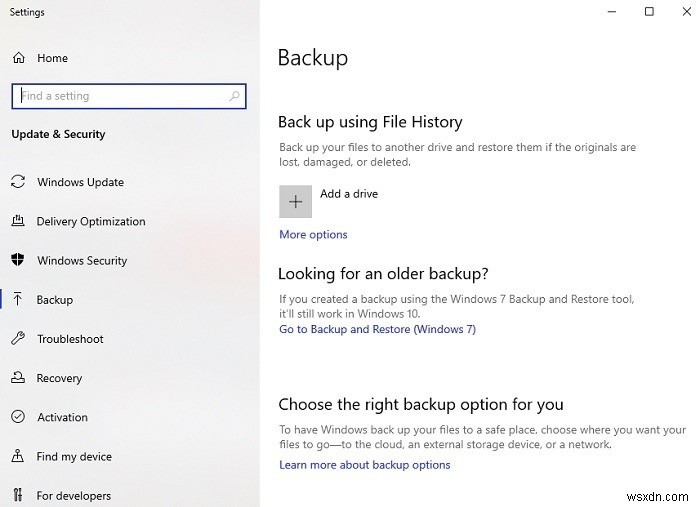Select Delivery Optimization in the sidebar
The image size is (700, 507).
(91, 221)
